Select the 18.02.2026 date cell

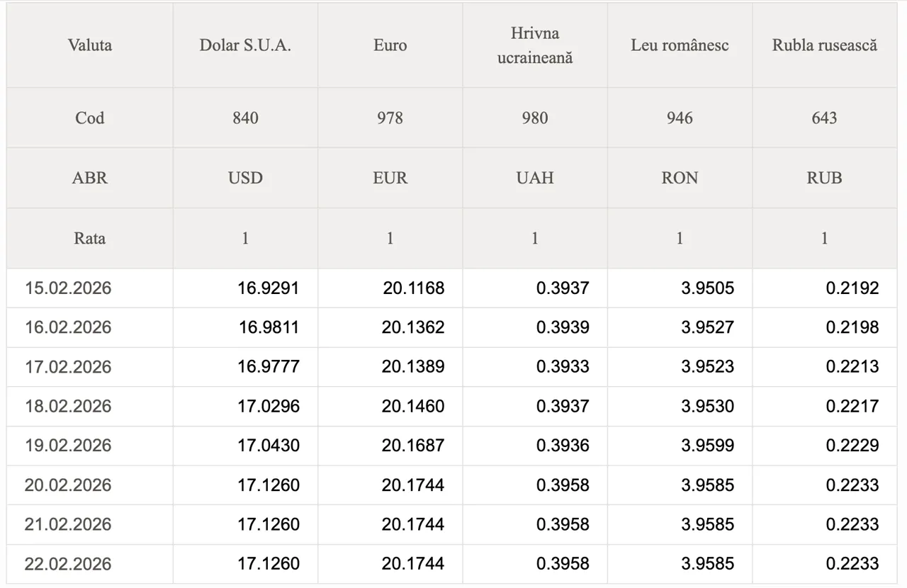tap(68, 406)
